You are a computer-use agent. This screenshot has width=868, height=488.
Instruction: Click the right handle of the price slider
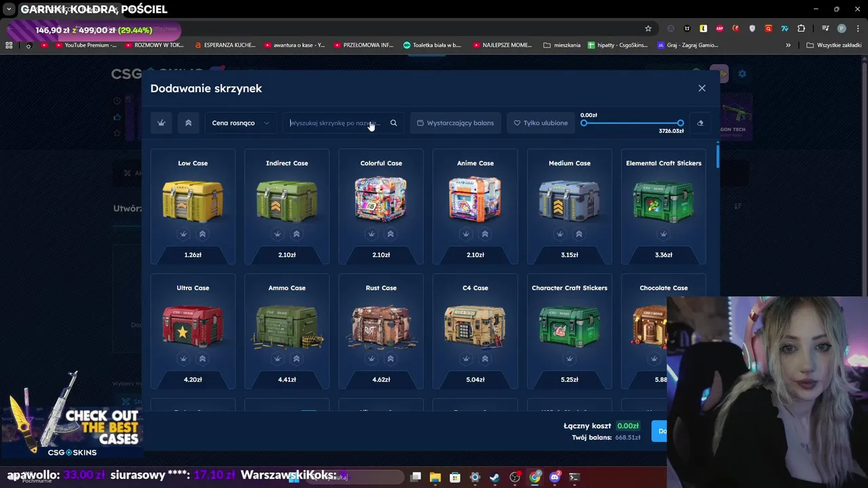(x=680, y=123)
